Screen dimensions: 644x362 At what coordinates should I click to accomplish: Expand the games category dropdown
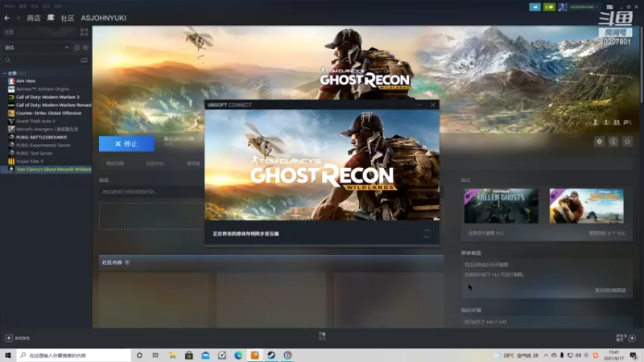coord(67,47)
